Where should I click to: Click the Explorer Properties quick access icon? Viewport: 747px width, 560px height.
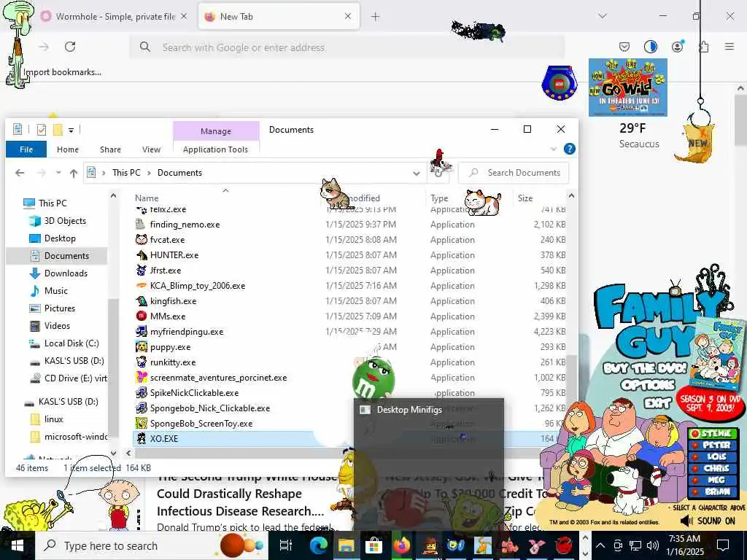[x=42, y=130]
